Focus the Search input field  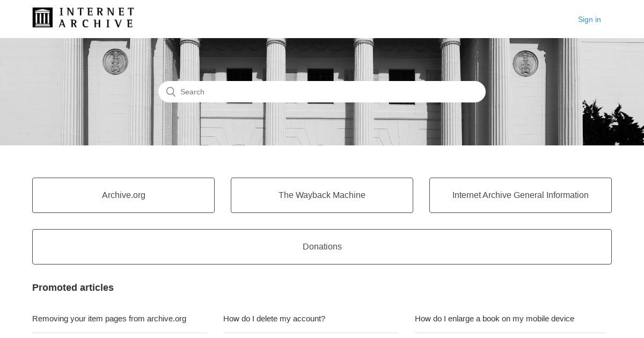pos(322,92)
